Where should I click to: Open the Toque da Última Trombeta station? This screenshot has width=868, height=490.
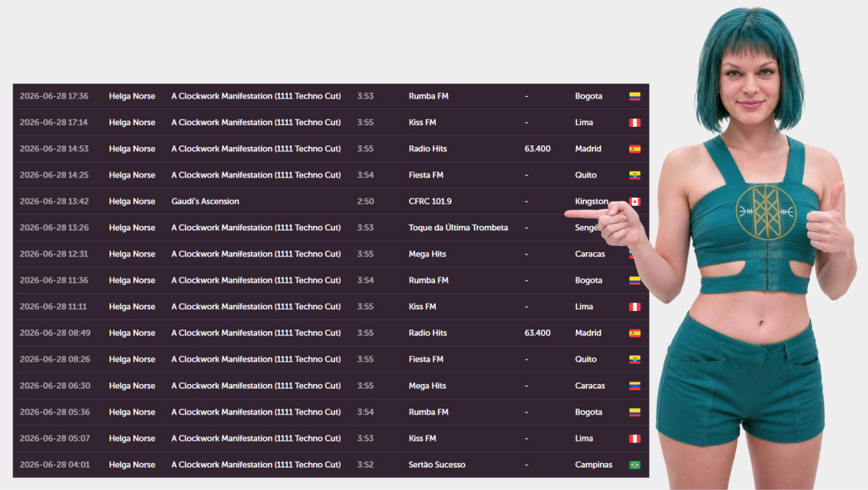coord(457,227)
